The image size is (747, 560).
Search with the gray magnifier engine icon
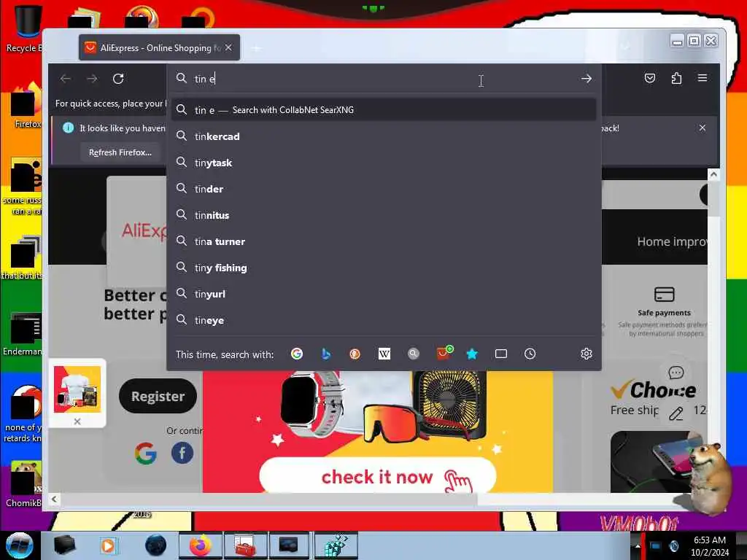pos(414,354)
